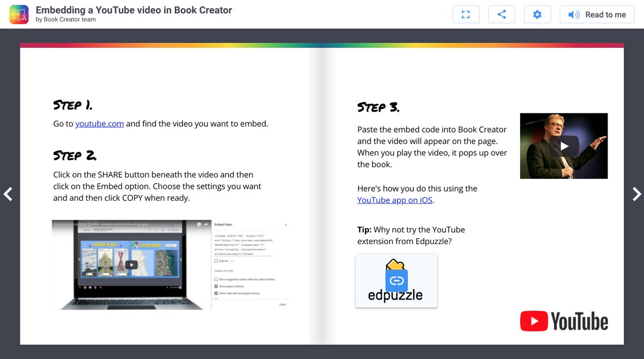Follow the YouTube app on iOS link
The height and width of the screenshot is (359, 644).
395,200
